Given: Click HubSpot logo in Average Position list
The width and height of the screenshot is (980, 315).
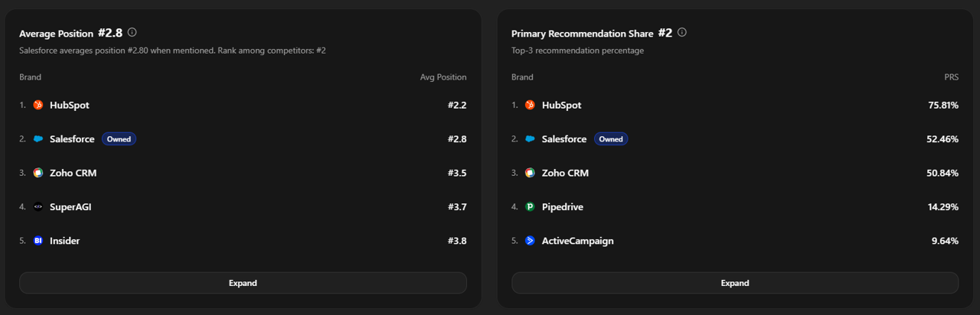Looking at the screenshot, I should (x=38, y=105).
